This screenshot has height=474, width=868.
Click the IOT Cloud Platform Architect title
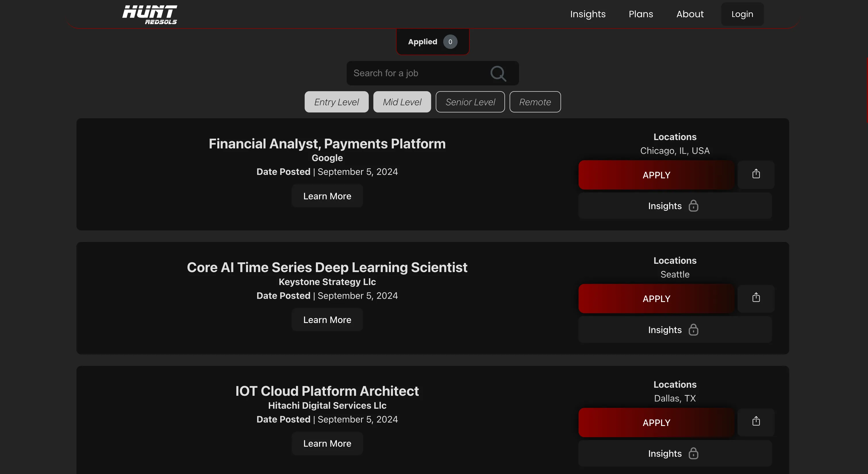(327, 391)
